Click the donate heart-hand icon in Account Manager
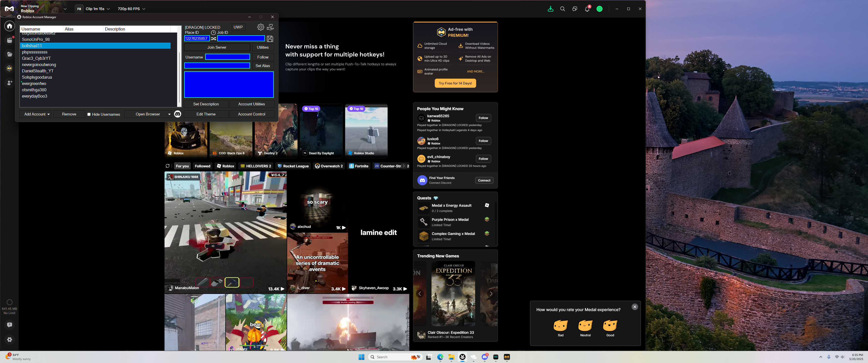 click(x=270, y=27)
